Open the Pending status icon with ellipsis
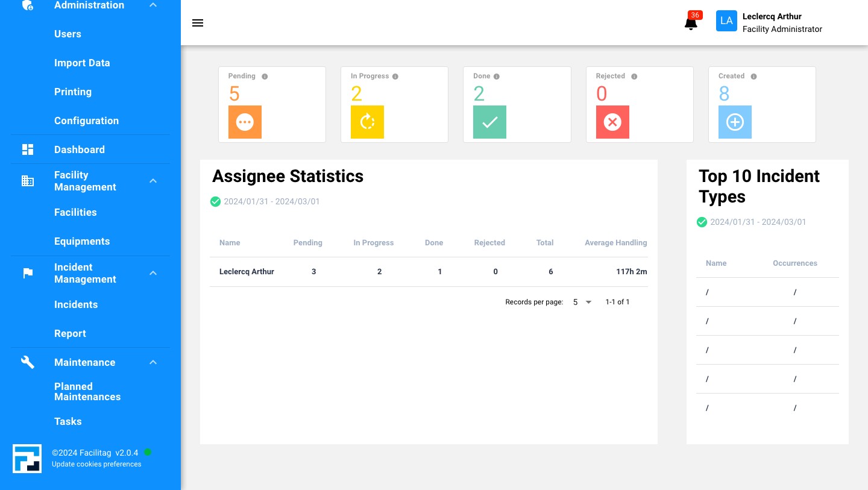The height and width of the screenshot is (490, 868). [x=245, y=122]
